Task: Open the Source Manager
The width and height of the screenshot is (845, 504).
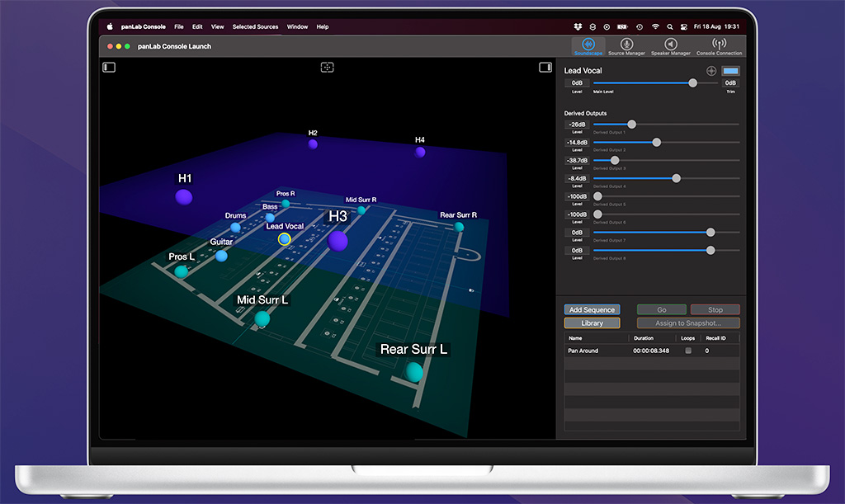Action: [x=626, y=46]
